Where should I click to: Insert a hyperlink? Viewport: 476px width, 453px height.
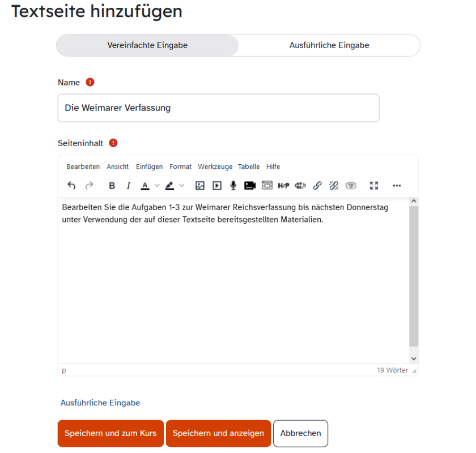(317, 185)
